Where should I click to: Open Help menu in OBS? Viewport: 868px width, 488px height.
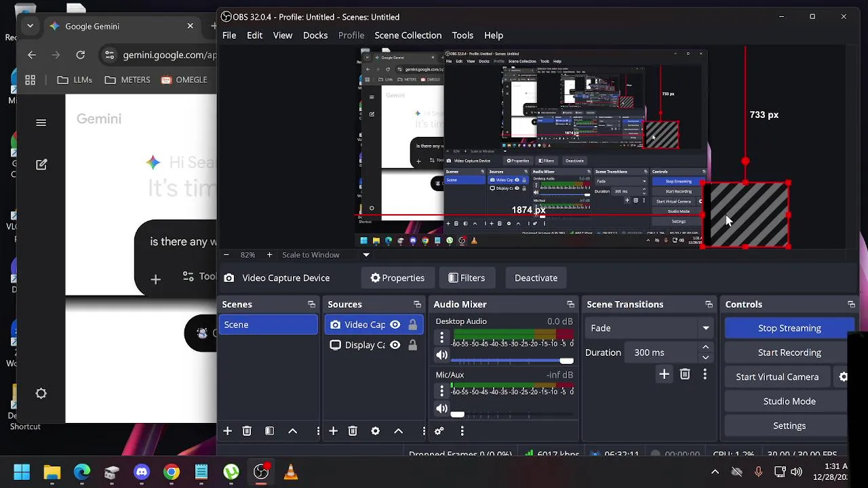coord(494,35)
